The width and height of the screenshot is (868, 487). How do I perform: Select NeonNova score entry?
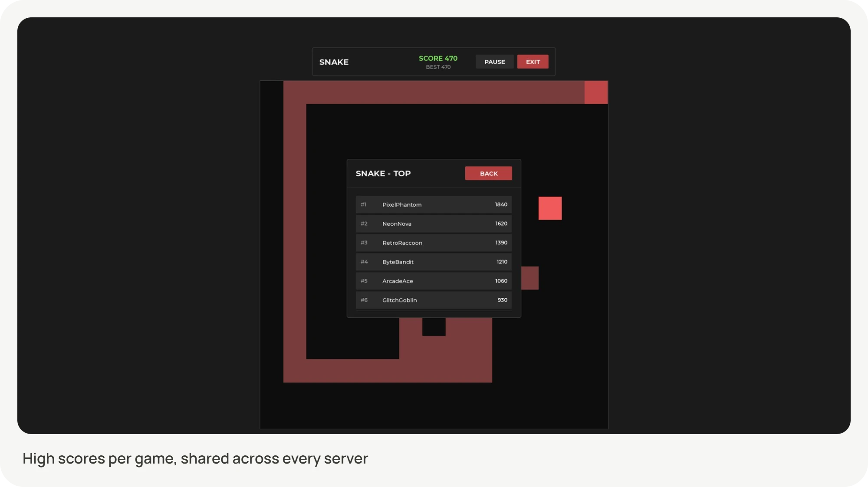434,224
